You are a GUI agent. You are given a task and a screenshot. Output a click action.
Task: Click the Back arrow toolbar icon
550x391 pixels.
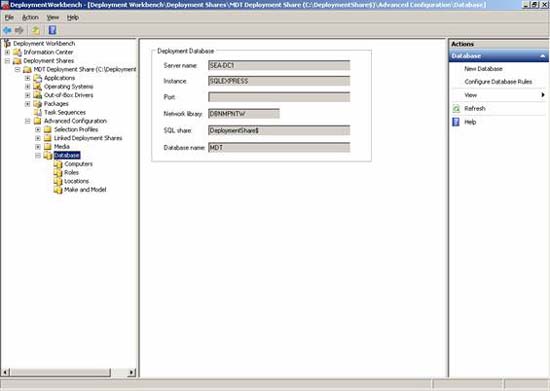[7, 31]
